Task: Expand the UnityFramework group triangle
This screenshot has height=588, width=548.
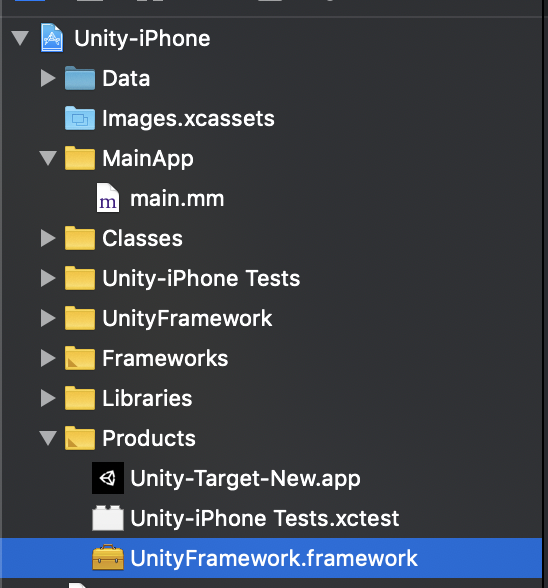Action: 48,318
